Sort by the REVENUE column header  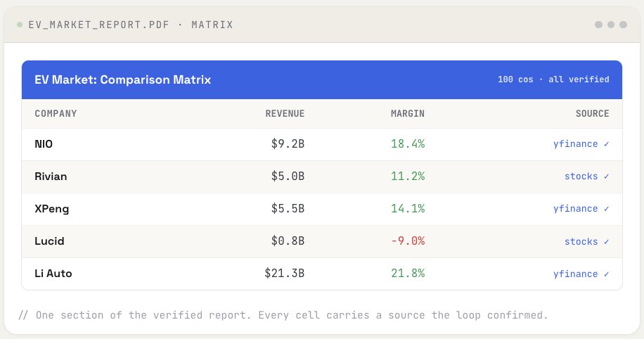coord(285,113)
